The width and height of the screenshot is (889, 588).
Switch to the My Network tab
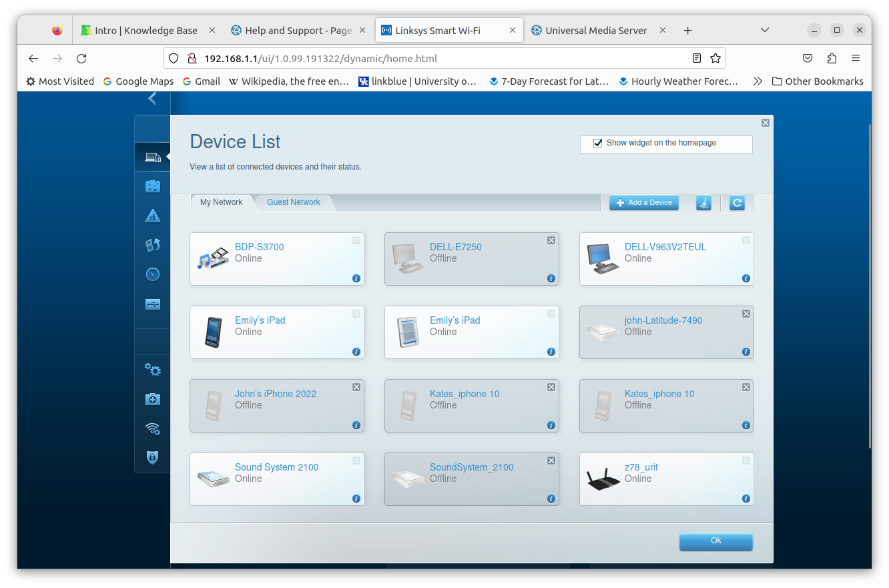click(x=222, y=202)
